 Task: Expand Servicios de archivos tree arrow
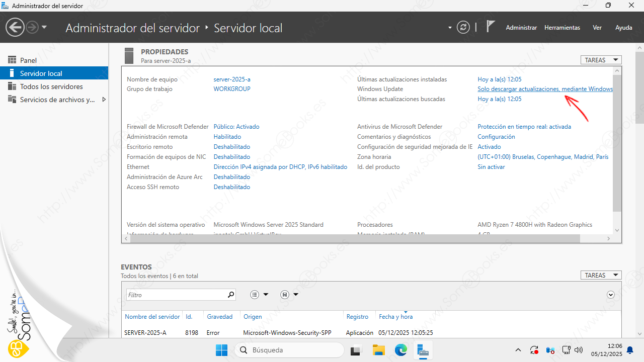click(x=104, y=100)
